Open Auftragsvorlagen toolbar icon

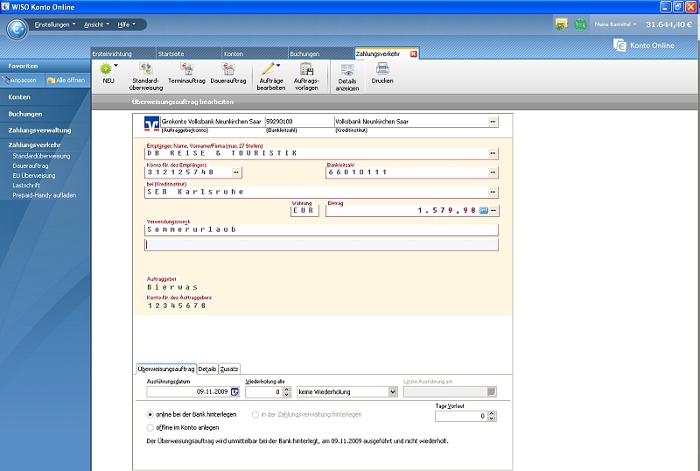pos(306,69)
